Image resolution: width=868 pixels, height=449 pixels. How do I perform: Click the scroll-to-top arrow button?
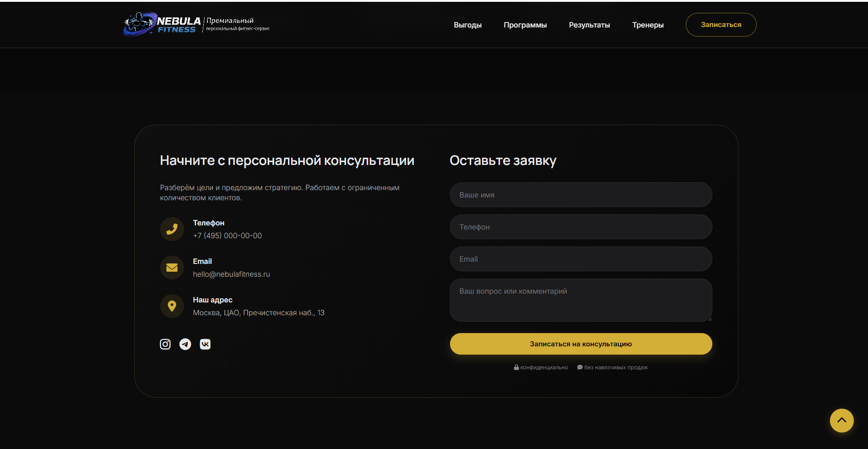tap(842, 421)
